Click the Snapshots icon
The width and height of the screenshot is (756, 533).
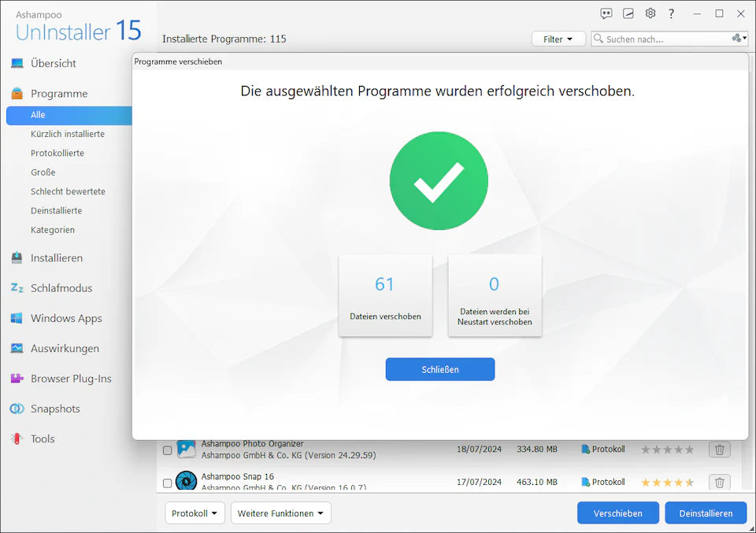pyautogui.click(x=17, y=409)
